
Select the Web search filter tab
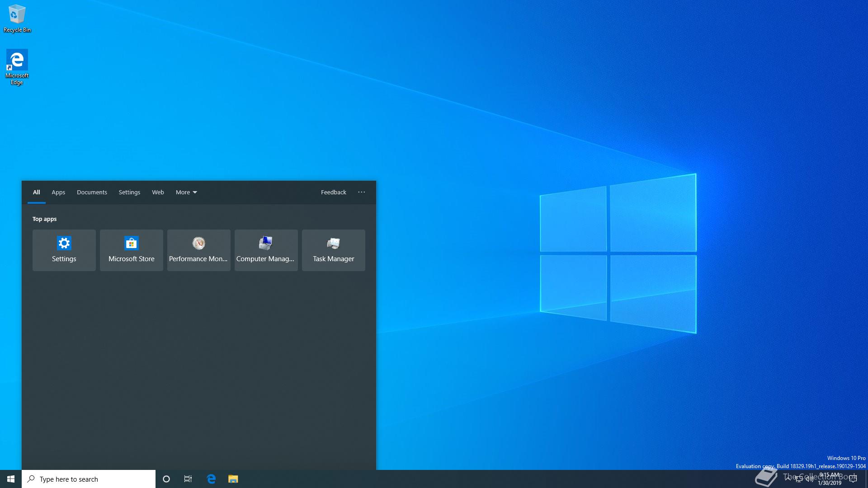pyautogui.click(x=158, y=192)
